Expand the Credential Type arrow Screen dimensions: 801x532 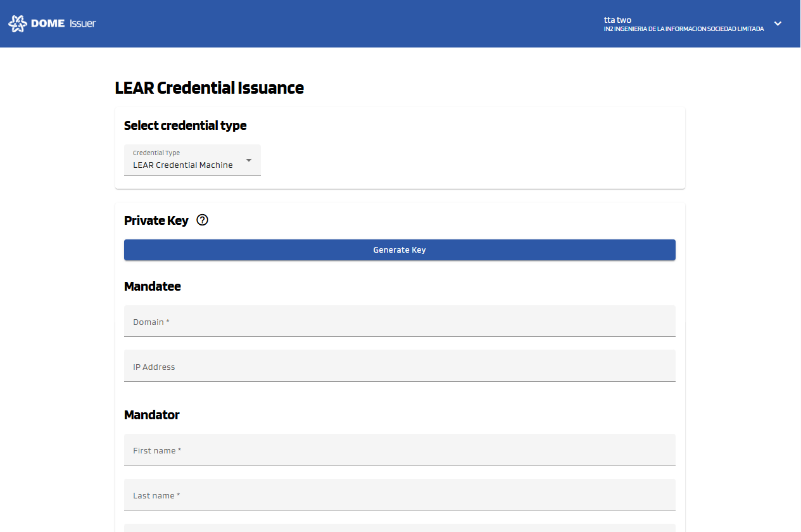(x=249, y=160)
